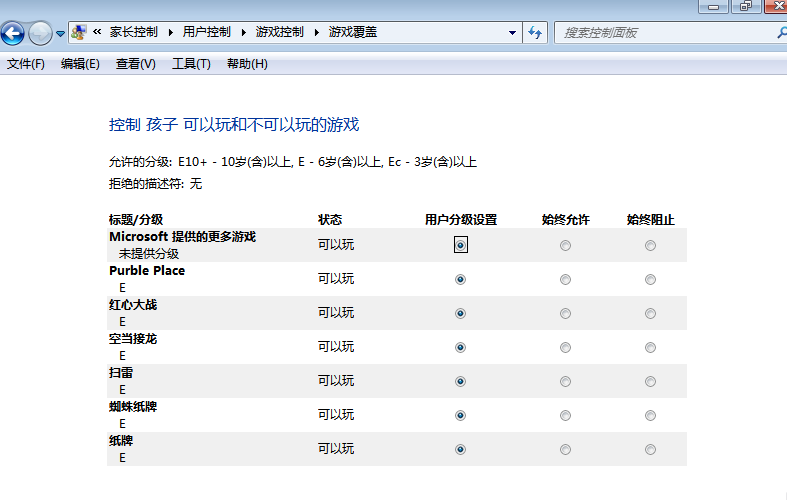This screenshot has height=500, width=787.
Task: Expand arrow after 家长控制 breadcrumb
Action: [171, 32]
